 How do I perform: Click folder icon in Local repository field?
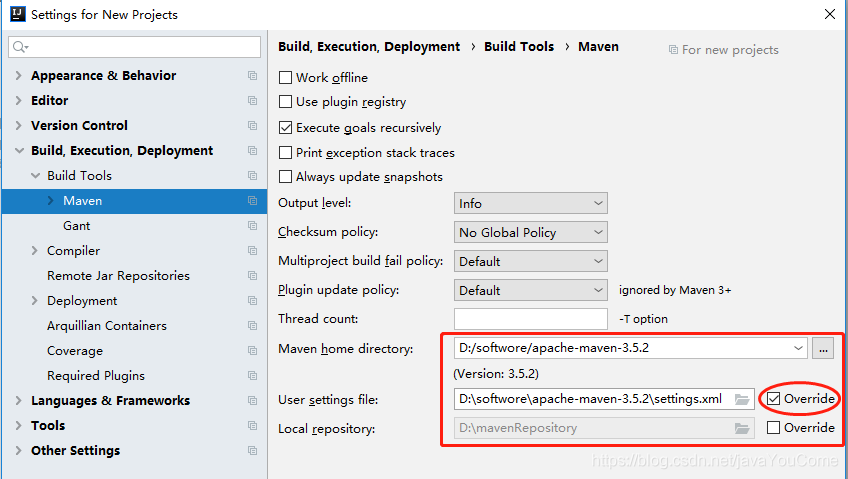pos(742,428)
